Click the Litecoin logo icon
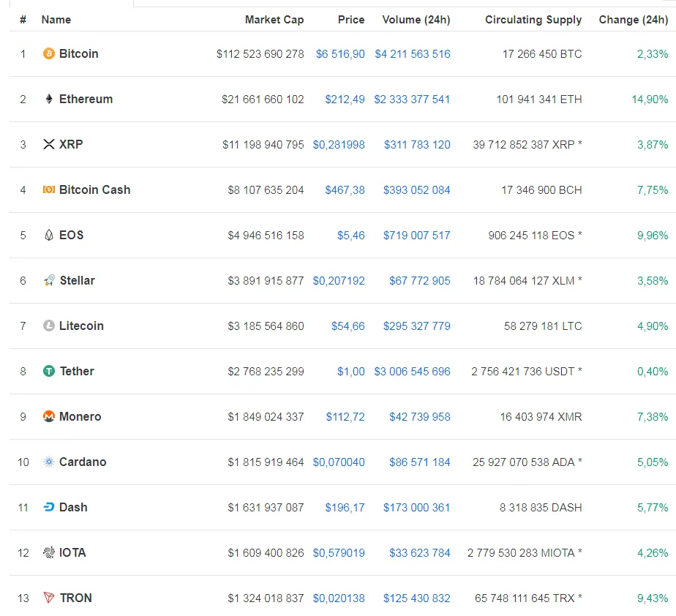 tap(49, 326)
